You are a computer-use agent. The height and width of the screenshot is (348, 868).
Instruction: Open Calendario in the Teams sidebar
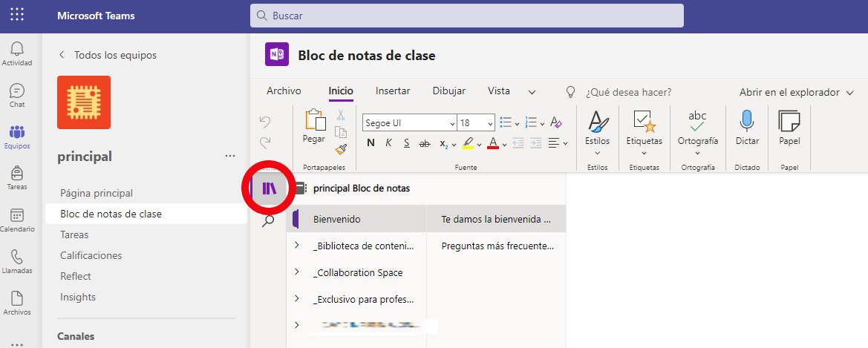click(x=17, y=220)
